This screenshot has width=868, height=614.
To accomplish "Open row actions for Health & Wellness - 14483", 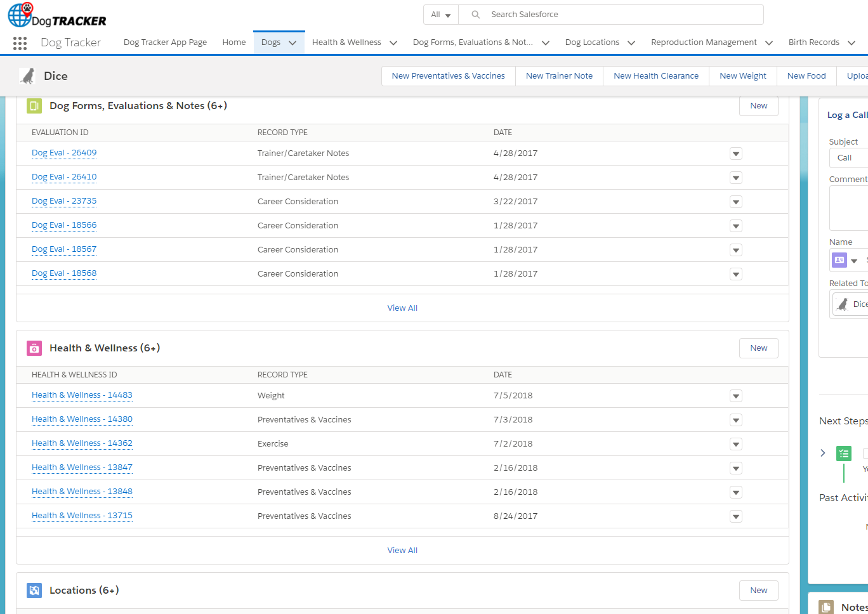I will point(735,396).
